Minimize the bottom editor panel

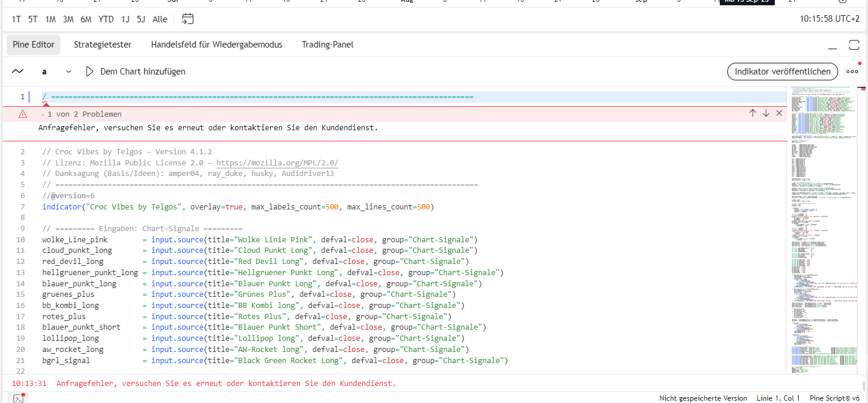(833, 45)
